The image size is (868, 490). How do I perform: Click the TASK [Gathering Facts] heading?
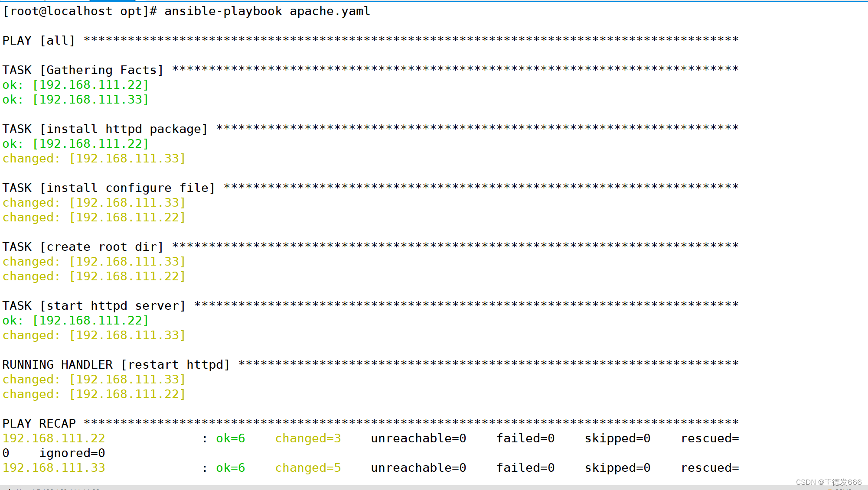tap(83, 70)
